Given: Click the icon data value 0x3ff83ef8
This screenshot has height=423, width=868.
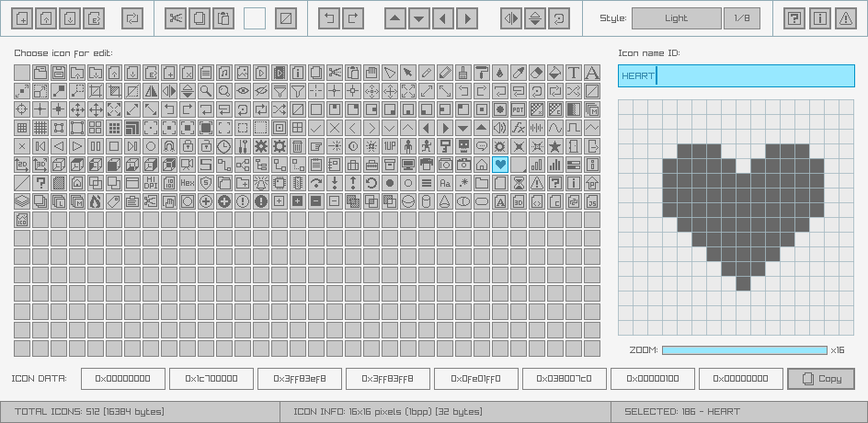Looking at the screenshot, I should [300, 379].
